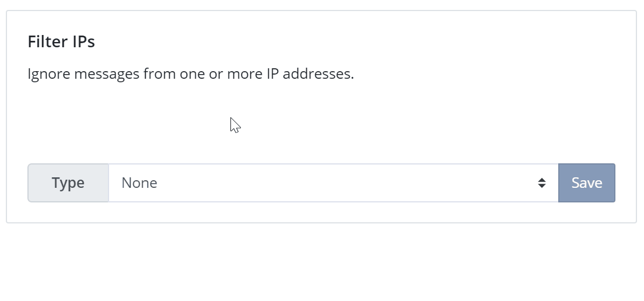The height and width of the screenshot is (301, 644).
Task: Click the word 'addresses' in the description
Action: click(318, 74)
